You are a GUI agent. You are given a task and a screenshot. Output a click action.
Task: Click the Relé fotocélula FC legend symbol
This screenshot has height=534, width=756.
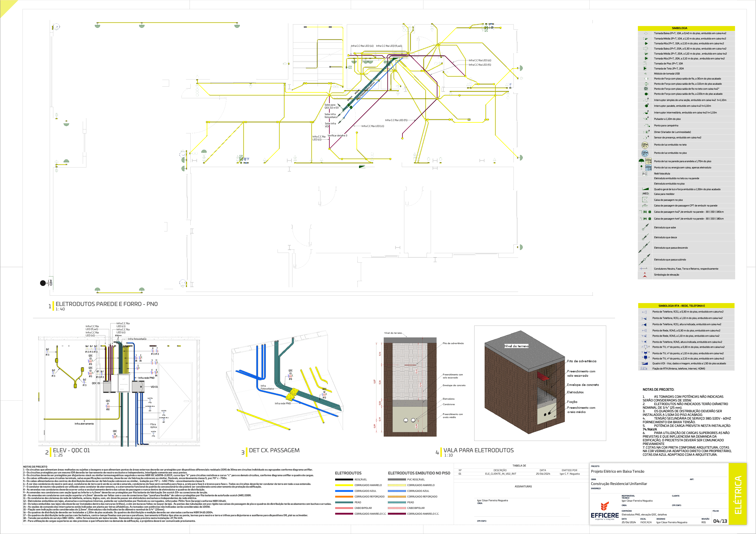click(645, 174)
